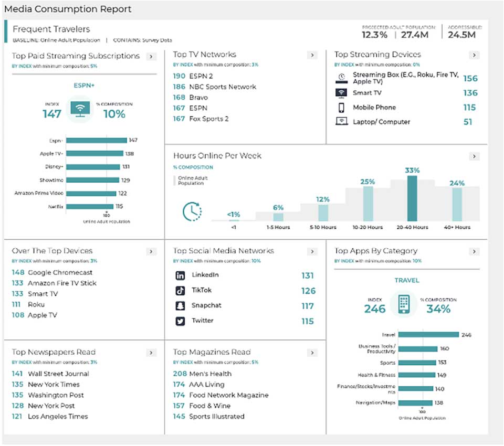Image resolution: width=504 pixels, height=446 pixels.
Task: Select the Twitter bird icon
Action: pyautogui.click(x=180, y=321)
